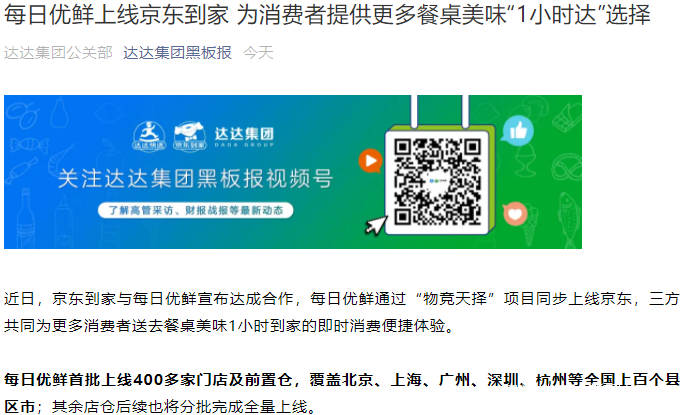This screenshot has width=686, height=415.
Task: Click the blue thumbs-up like icon
Action: click(518, 130)
